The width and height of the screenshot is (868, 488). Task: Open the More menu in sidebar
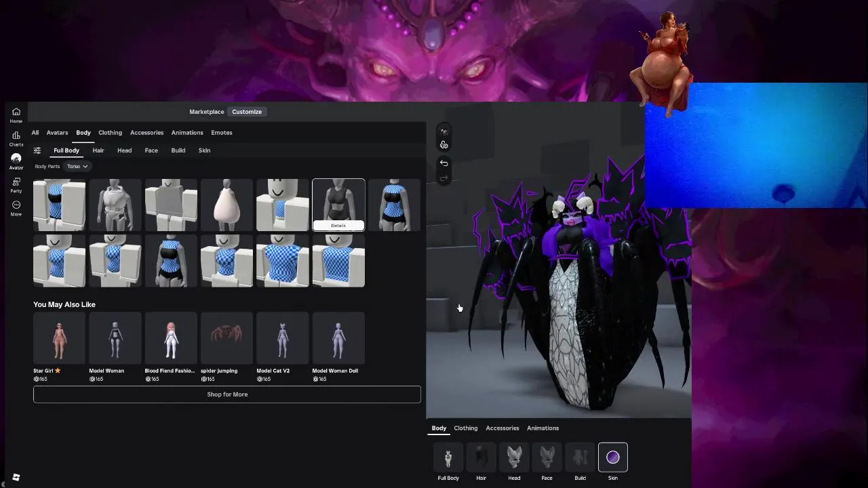pos(16,208)
